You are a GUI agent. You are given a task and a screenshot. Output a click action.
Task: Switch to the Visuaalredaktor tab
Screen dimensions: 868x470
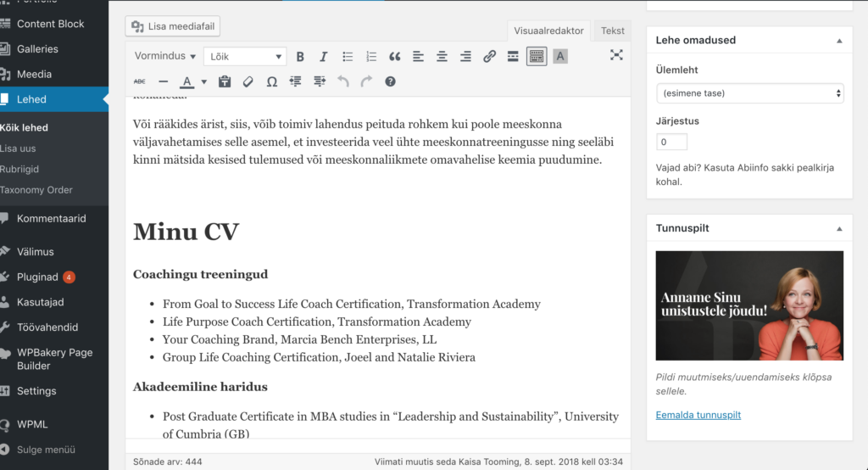coord(548,31)
